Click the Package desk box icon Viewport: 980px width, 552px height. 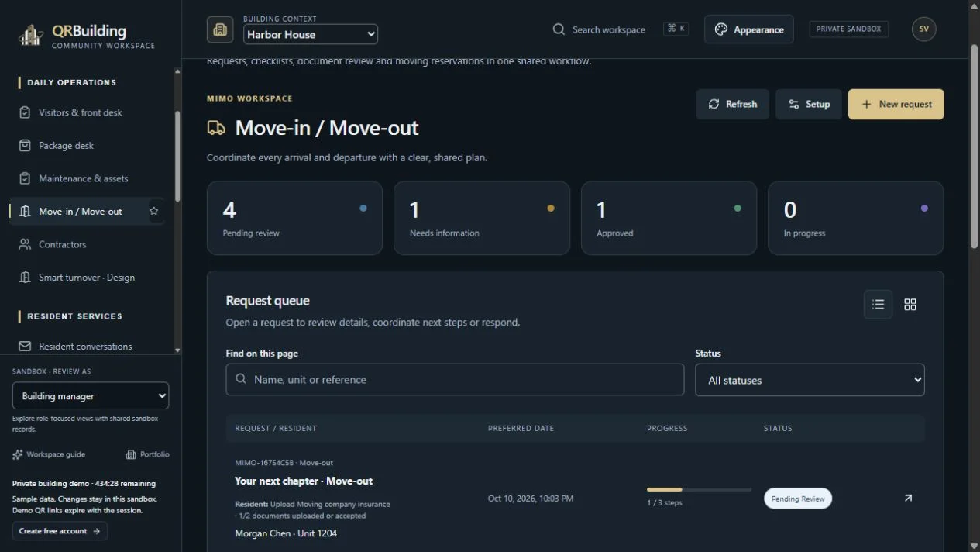click(25, 145)
